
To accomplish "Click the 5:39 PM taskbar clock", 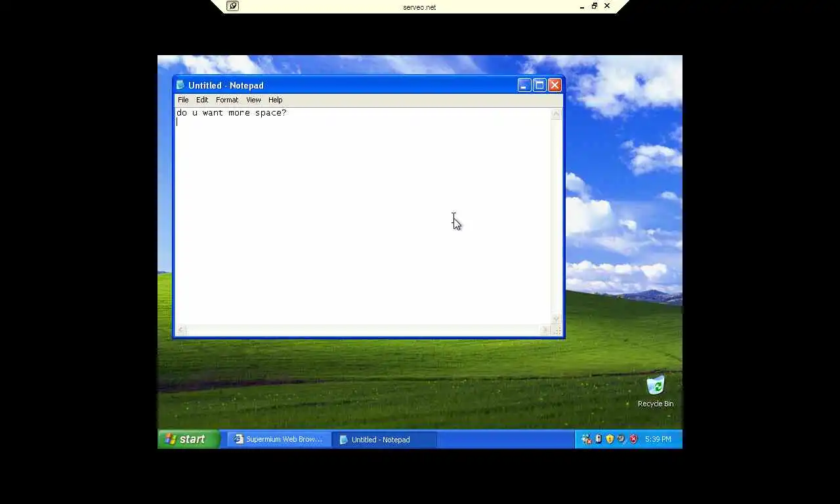I will click(x=658, y=439).
